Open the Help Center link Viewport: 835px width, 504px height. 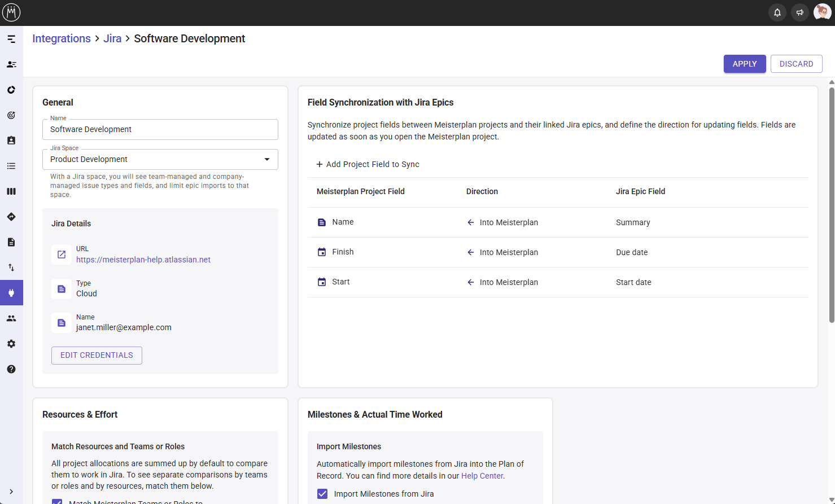coord(482,476)
